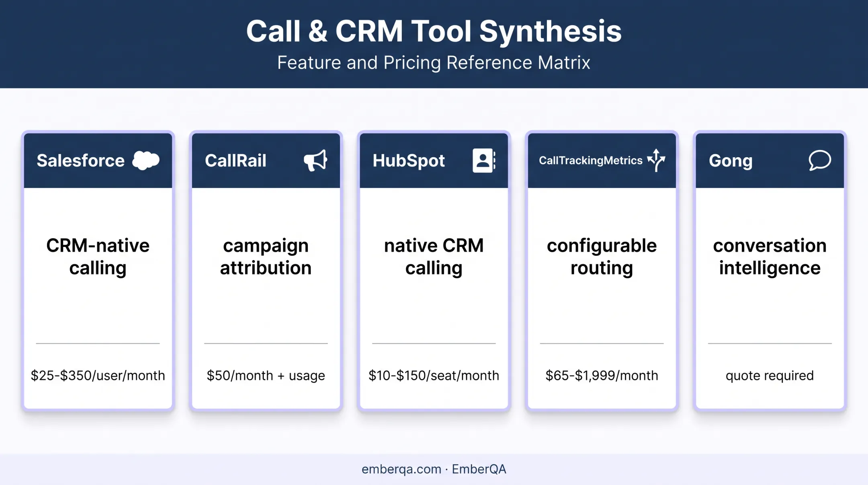Click the Salesforce cloud icon
This screenshot has width=868, height=485.
click(146, 160)
